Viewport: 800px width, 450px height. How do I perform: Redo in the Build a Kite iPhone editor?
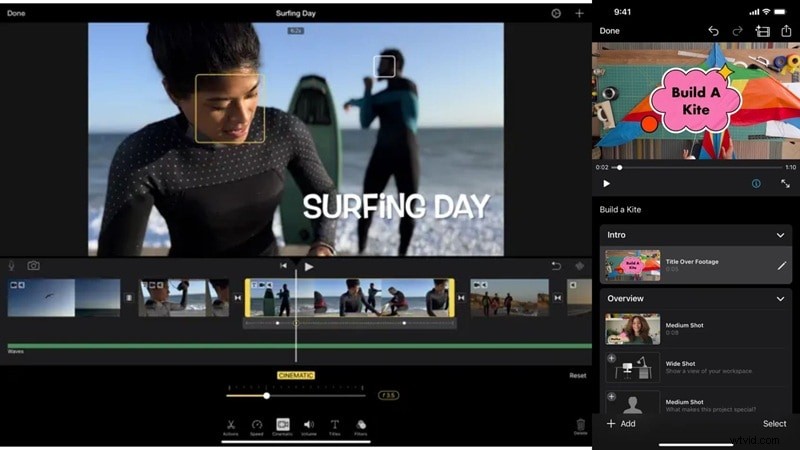737,31
